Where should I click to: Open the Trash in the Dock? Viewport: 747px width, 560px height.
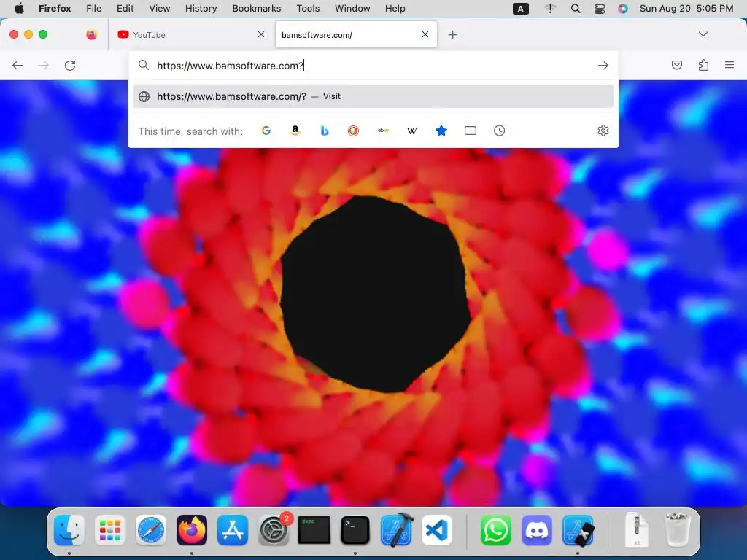click(x=677, y=529)
